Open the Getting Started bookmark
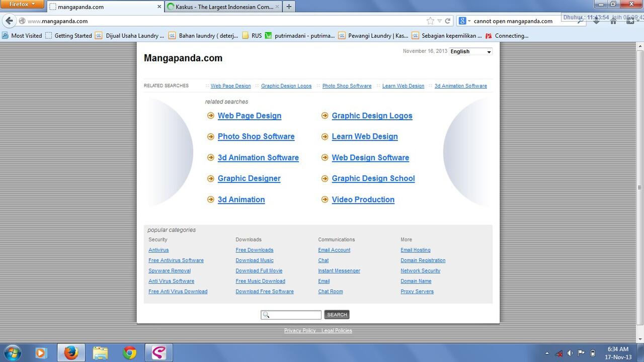The image size is (644, 362). pyautogui.click(x=68, y=36)
